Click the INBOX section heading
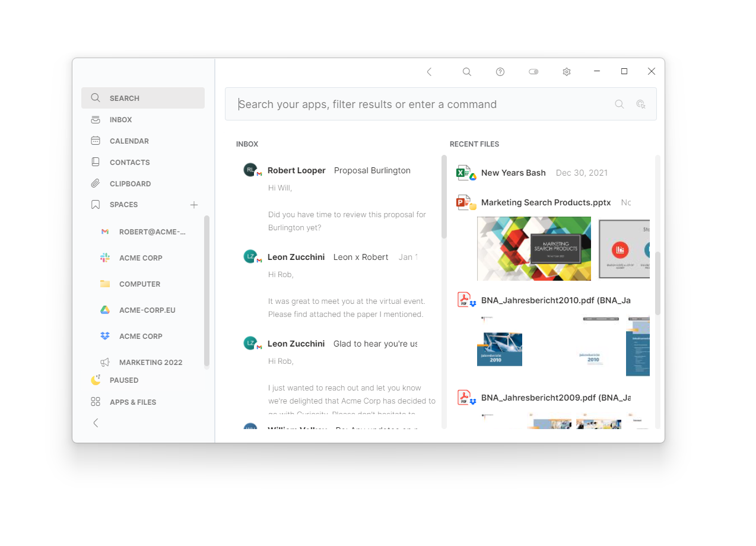 [247, 144]
